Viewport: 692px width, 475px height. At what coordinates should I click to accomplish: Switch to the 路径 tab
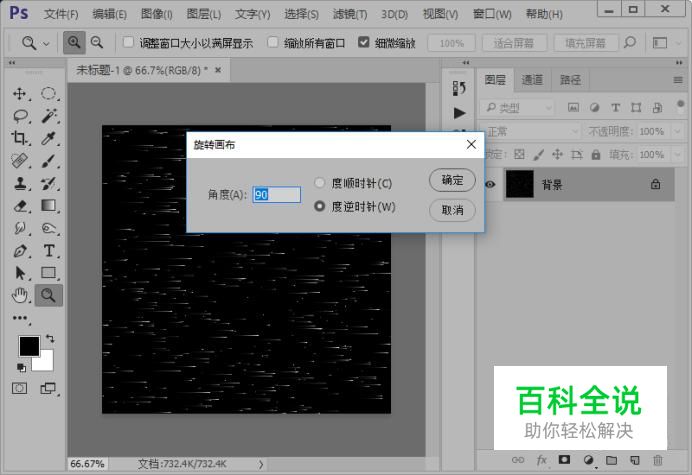[x=570, y=80]
